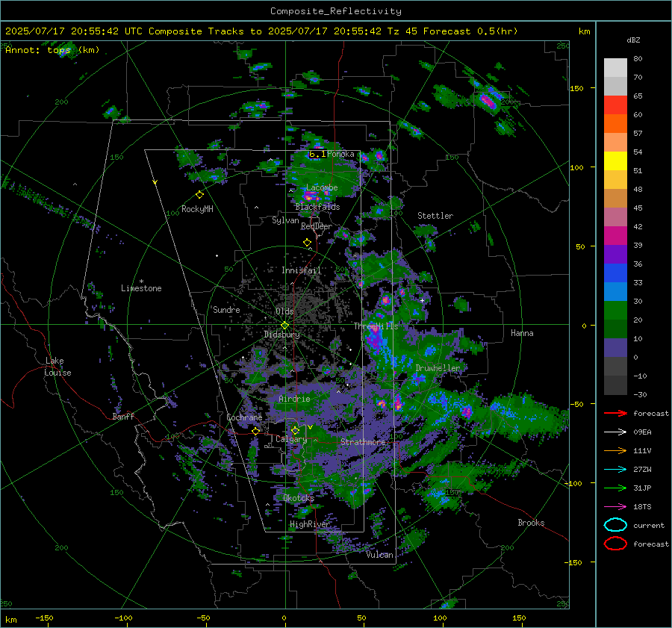The width and height of the screenshot is (672, 628).
Task: Click the cyan current ellipse legend icon
Action: point(615,525)
